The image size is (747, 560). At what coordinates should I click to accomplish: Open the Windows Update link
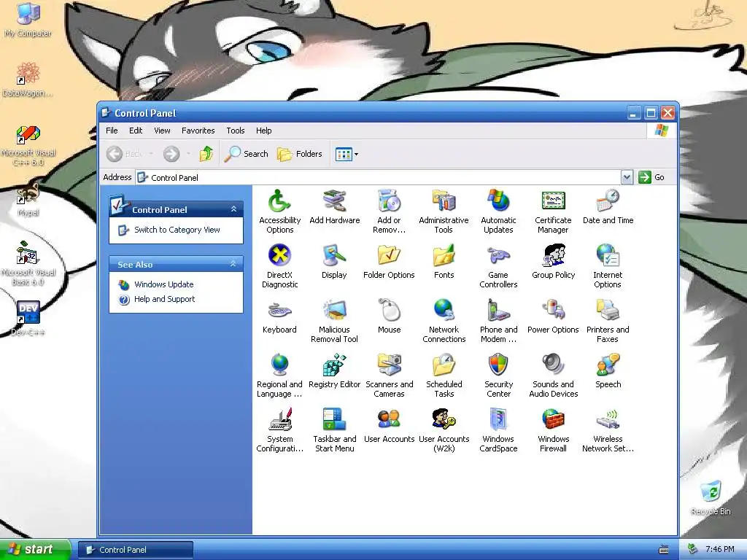tap(163, 284)
